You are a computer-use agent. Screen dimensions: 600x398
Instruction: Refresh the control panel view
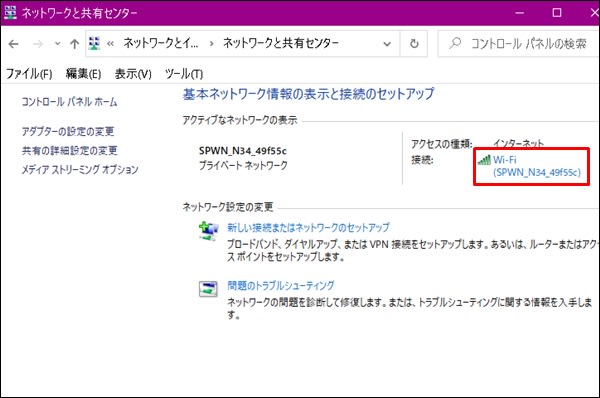pos(414,44)
